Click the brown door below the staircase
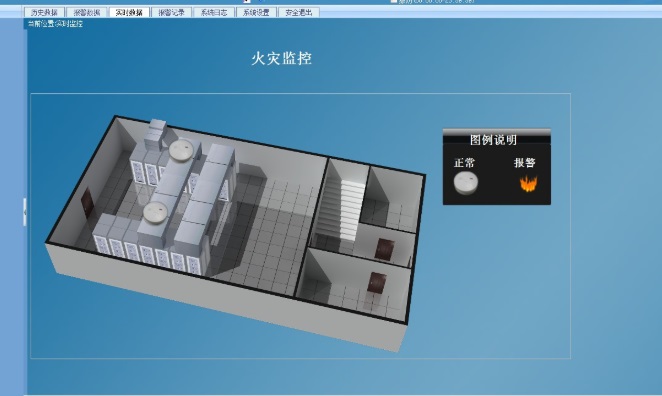Viewport: 662px width, 396px height. 384,249
